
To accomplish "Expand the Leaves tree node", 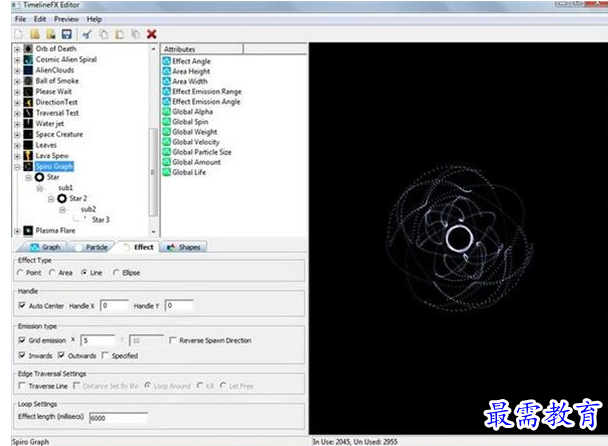I will [17, 145].
